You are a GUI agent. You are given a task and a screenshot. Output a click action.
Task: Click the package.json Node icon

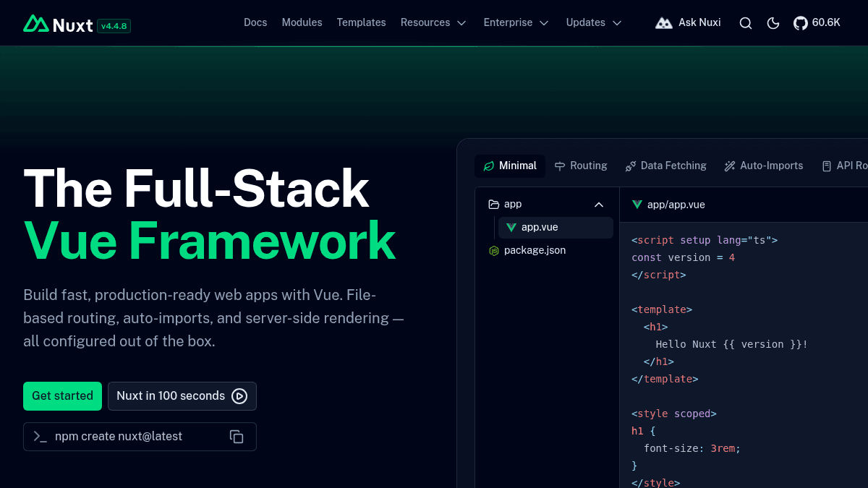pyautogui.click(x=494, y=251)
